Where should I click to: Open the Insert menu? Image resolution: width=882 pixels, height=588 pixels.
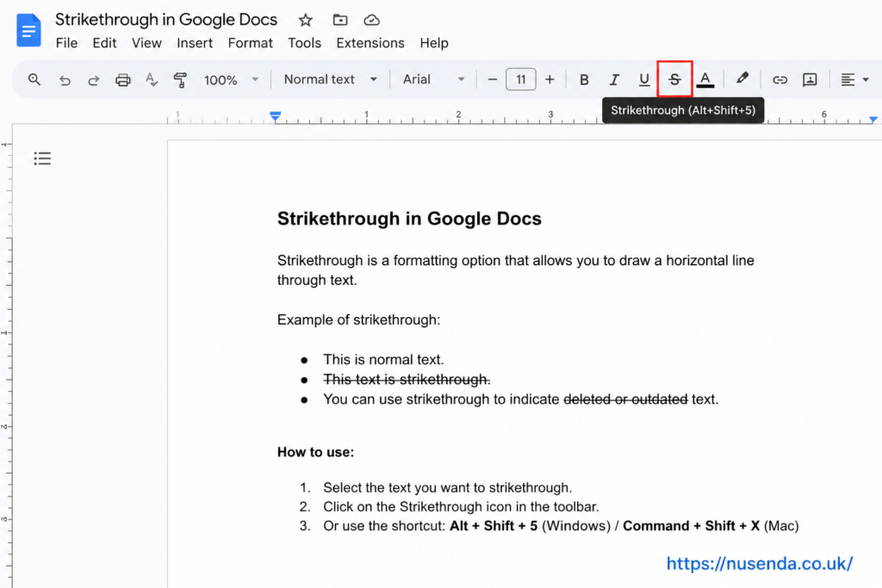pos(195,43)
